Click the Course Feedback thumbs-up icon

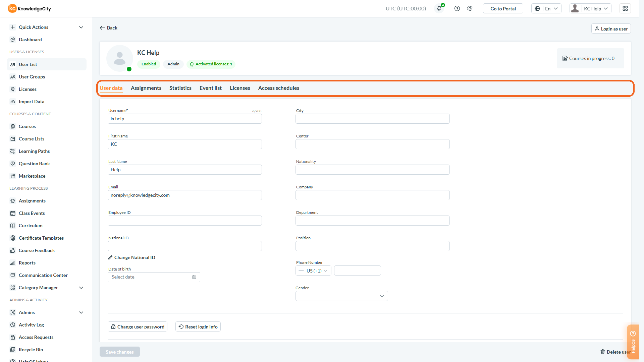[x=13, y=250]
